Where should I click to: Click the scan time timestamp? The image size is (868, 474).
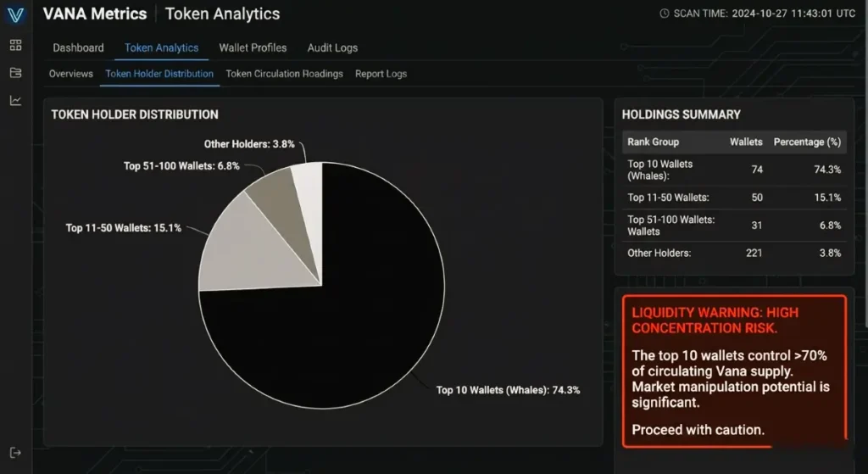click(793, 14)
